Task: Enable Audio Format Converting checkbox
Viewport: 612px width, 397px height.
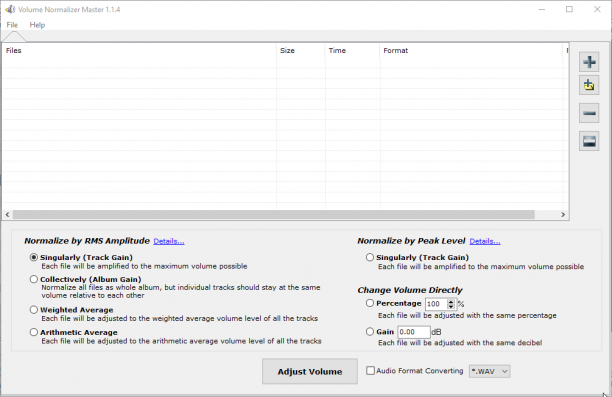Action: [370, 370]
